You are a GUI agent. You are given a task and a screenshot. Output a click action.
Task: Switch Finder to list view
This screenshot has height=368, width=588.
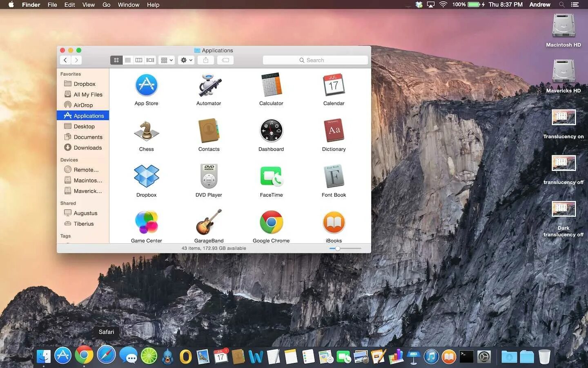click(x=128, y=60)
